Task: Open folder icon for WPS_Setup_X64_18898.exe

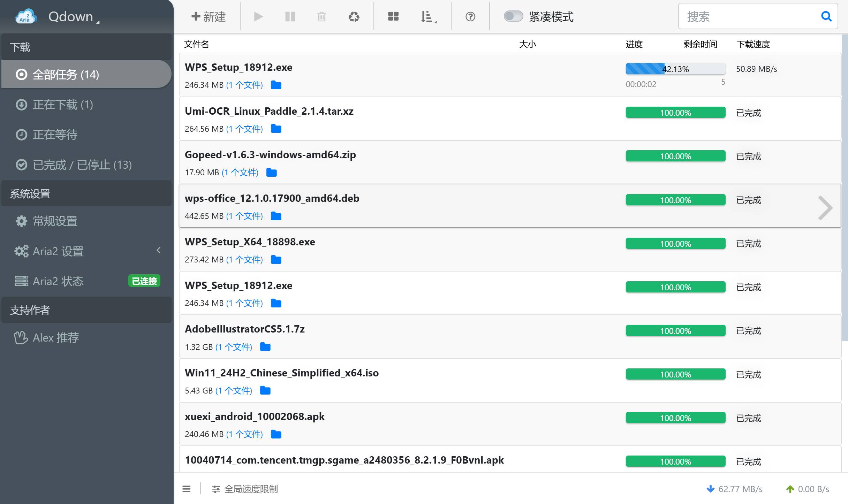Action: click(x=276, y=259)
